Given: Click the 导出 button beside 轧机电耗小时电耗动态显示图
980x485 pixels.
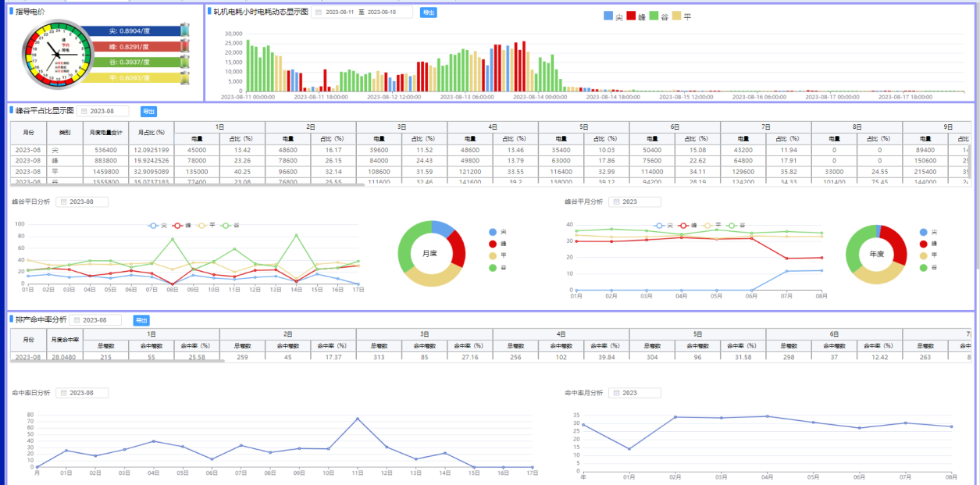Looking at the screenshot, I should [428, 12].
